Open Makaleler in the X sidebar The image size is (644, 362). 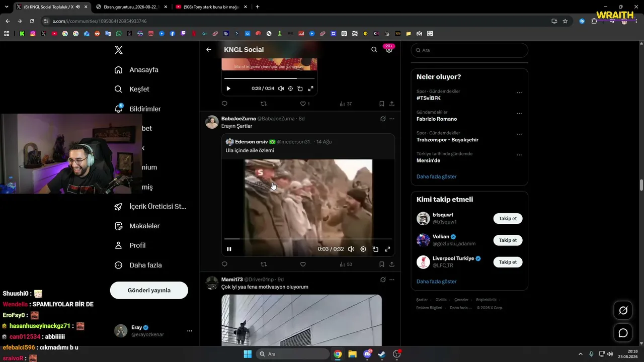(x=137, y=226)
